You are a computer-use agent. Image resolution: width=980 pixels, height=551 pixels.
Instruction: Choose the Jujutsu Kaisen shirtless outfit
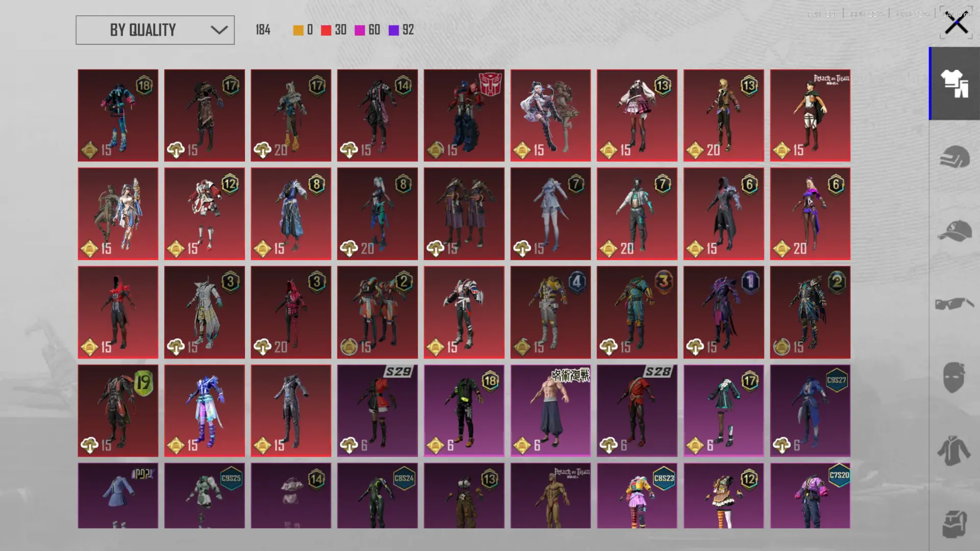[550, 411]
